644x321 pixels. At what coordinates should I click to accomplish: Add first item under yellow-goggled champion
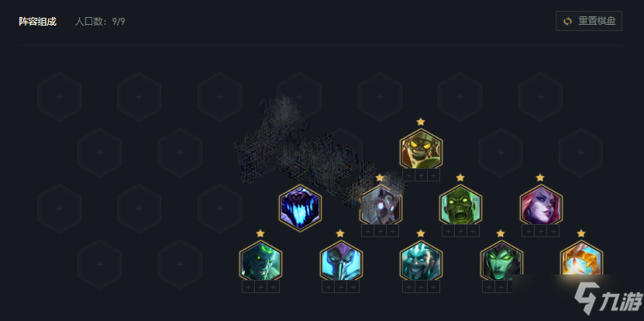tap(408, 175)
